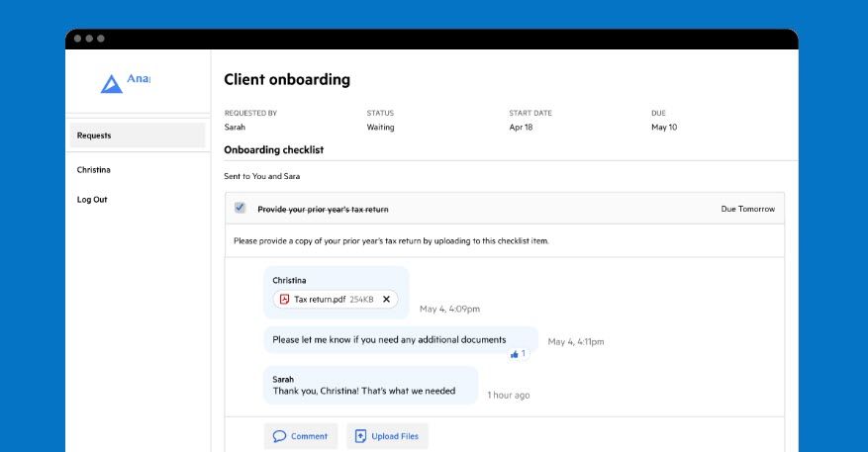Image resolution: width=868 pixels, height=452 pixels.
Task: Click the Client onboarding heading
Action: point(287,80)
